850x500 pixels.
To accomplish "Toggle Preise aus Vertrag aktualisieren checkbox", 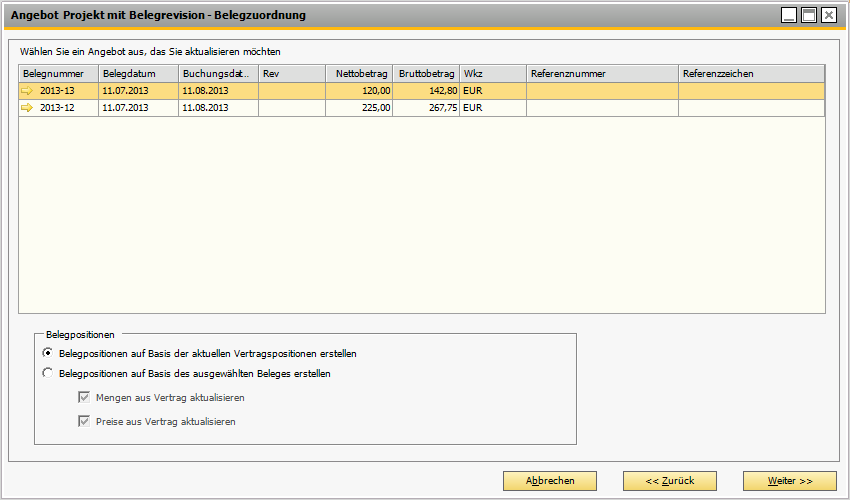I will [84, 422].
